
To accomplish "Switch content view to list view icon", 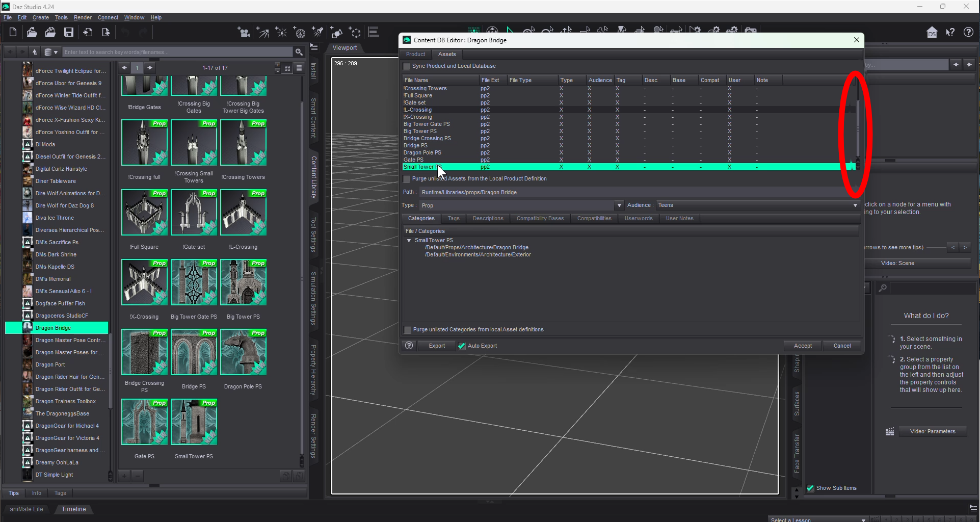I will [299, 68].
